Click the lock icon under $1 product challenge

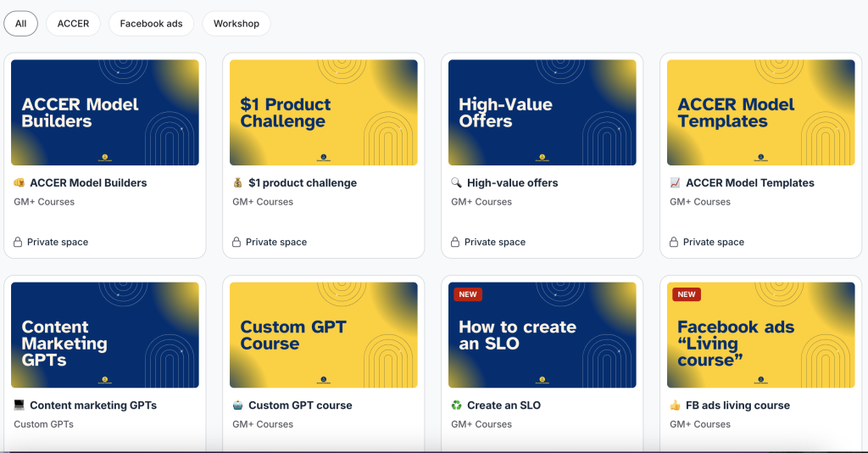coord(236,243)
